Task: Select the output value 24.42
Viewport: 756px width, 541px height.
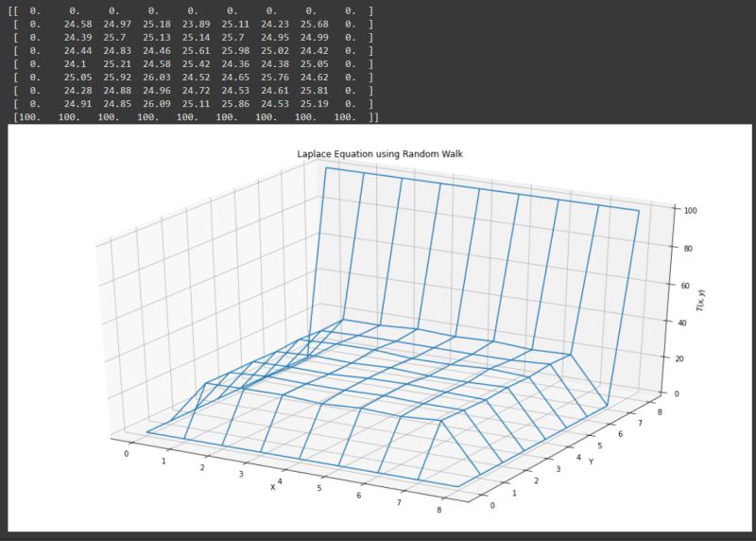Action: (315, 51)
